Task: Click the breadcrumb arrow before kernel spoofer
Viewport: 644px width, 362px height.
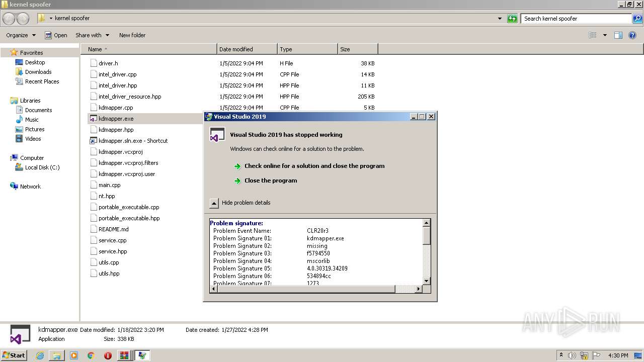Action: click(x=51, y=19)
